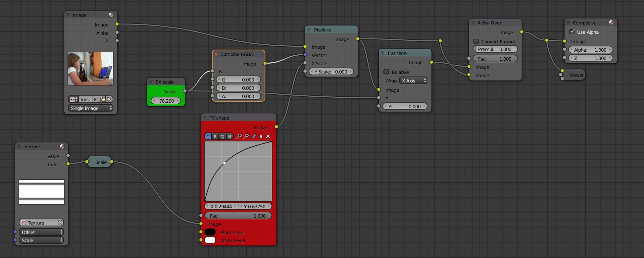644x258 pixels.
Task: Open image file folder icon in Image node
Action: click(103, 99)
